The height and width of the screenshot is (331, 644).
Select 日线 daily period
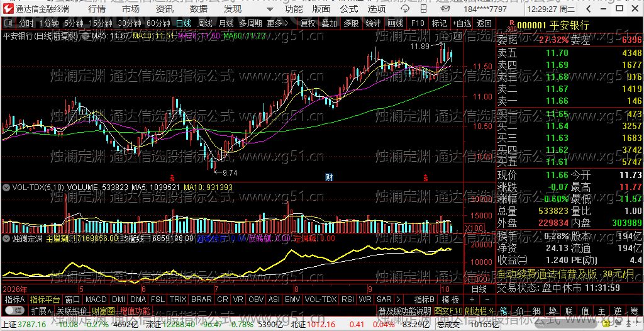(x=184, y=23)
